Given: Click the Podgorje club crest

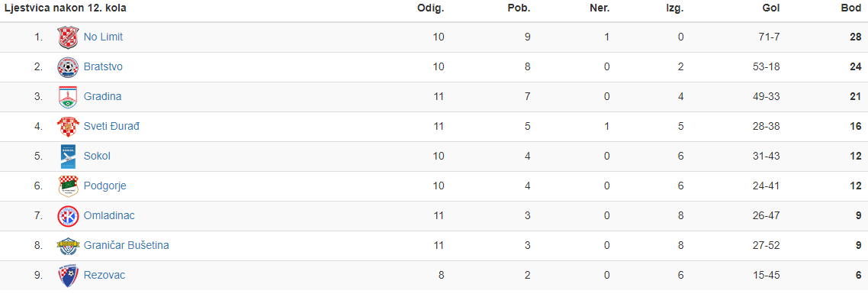Looking at the screenshot, I should (x=68, y=186).
